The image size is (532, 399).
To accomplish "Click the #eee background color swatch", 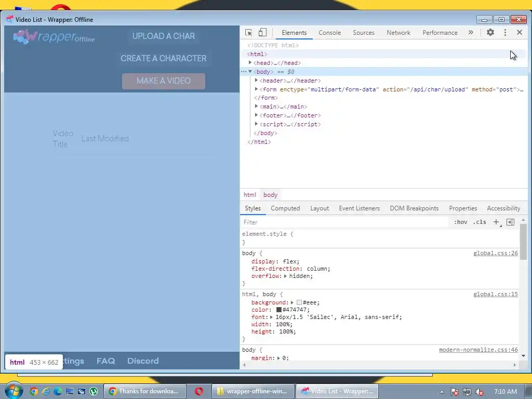I will point(299,302).
